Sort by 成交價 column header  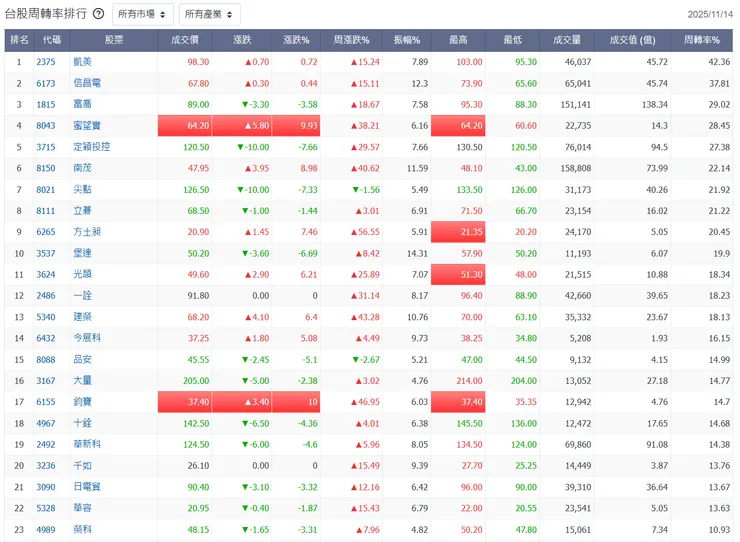[x=185, y=40]
